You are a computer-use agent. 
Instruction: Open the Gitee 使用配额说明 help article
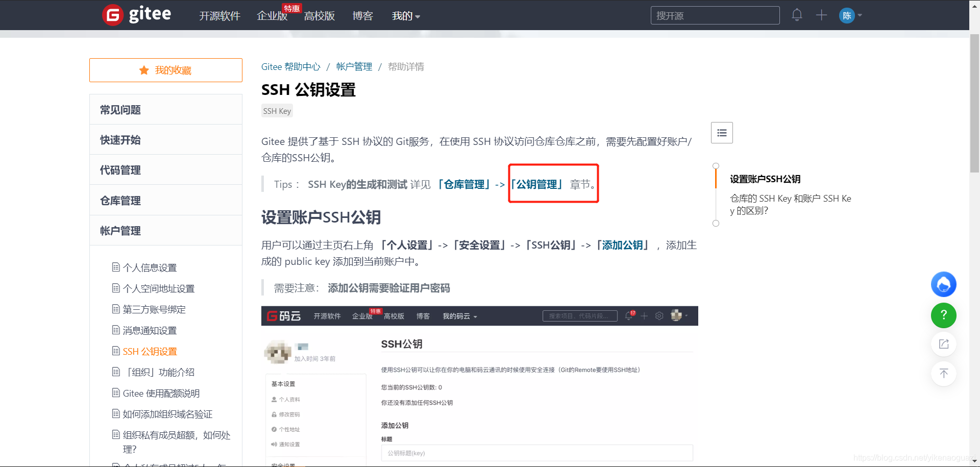coord(161,393)
